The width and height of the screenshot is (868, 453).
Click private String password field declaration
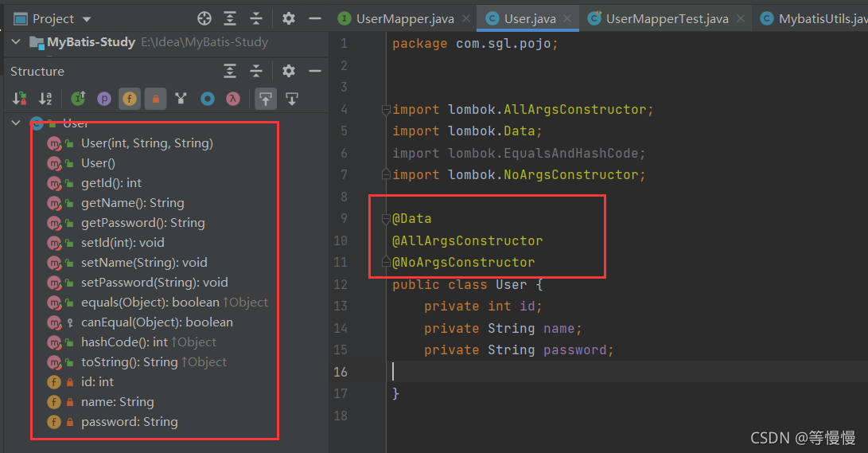pos(519,350)
